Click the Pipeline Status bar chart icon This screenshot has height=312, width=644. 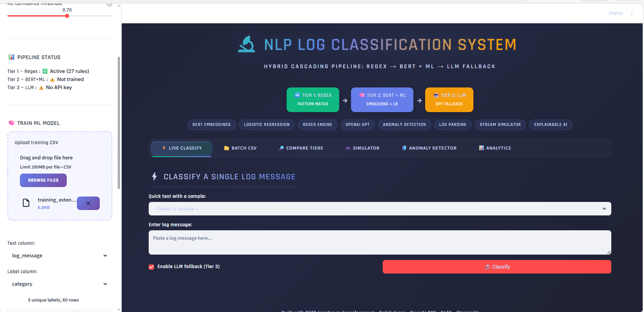coord(11,57)
